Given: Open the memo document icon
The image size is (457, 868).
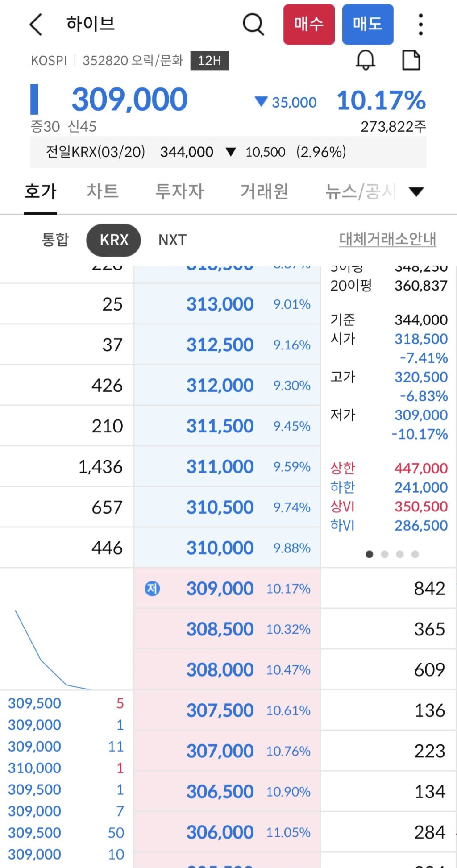Looking at the screenshot, I should (411, 60).
